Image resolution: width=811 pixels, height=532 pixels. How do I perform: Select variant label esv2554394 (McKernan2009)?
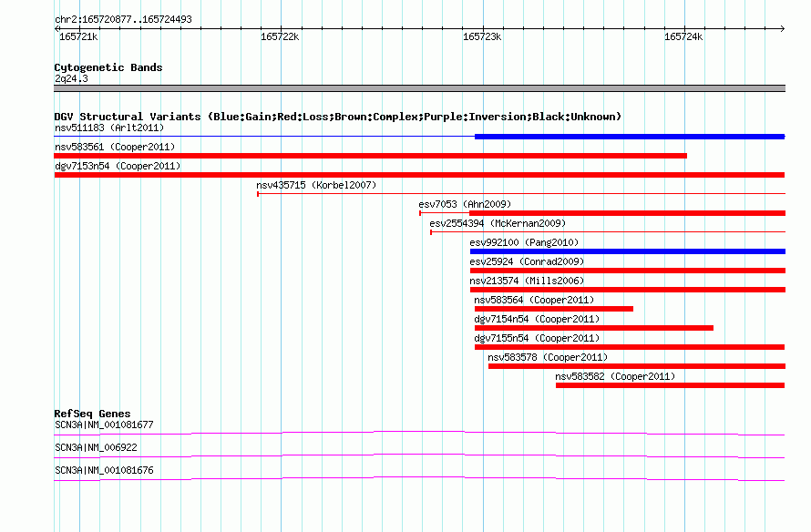pyautogui.click(x=498, y=223)
